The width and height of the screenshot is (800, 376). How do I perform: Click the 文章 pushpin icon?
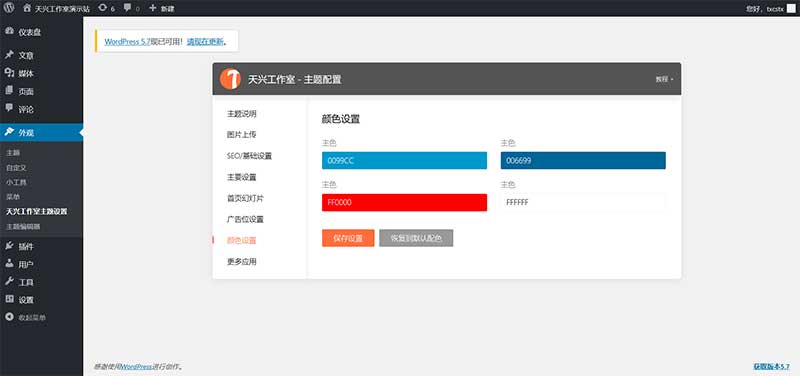(9, 55)
